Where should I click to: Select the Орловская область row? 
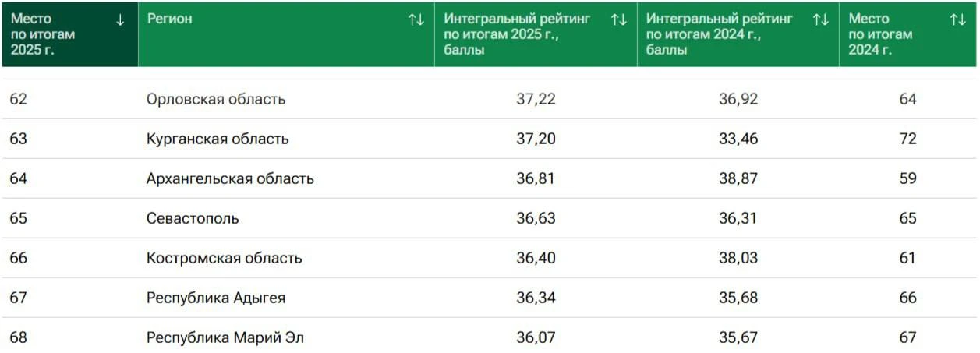tap(490, 99)
